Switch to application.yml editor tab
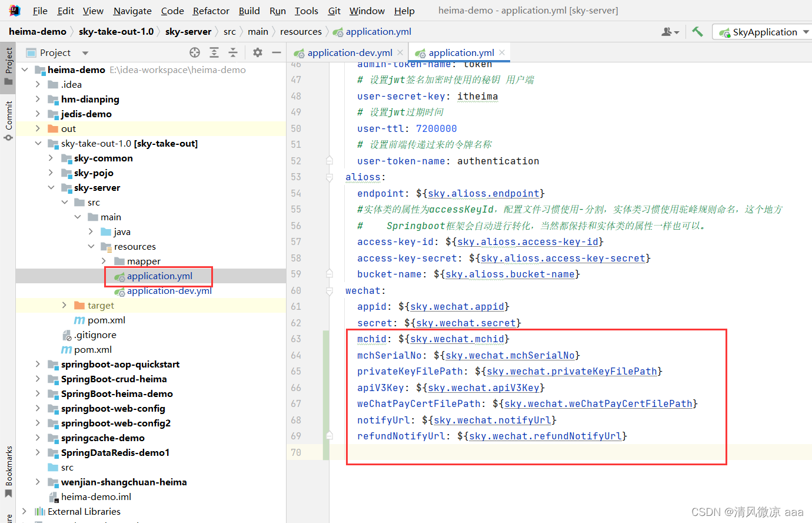 461,52
